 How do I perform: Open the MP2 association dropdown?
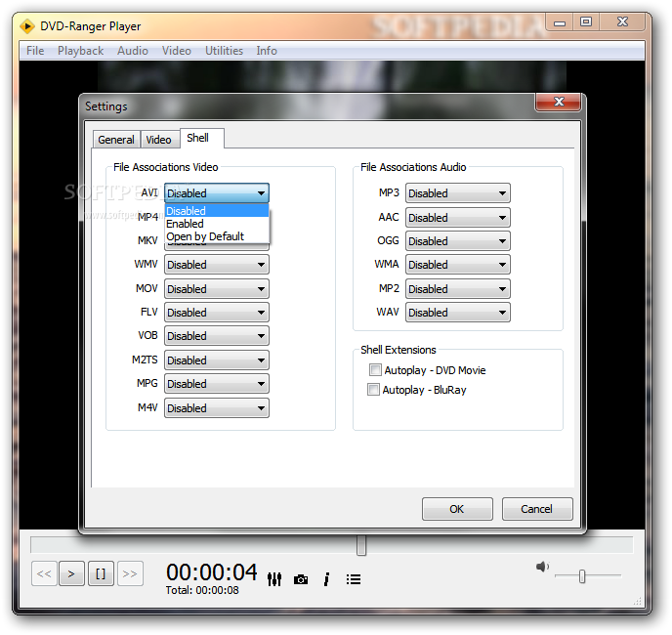[x=458, y=288]
